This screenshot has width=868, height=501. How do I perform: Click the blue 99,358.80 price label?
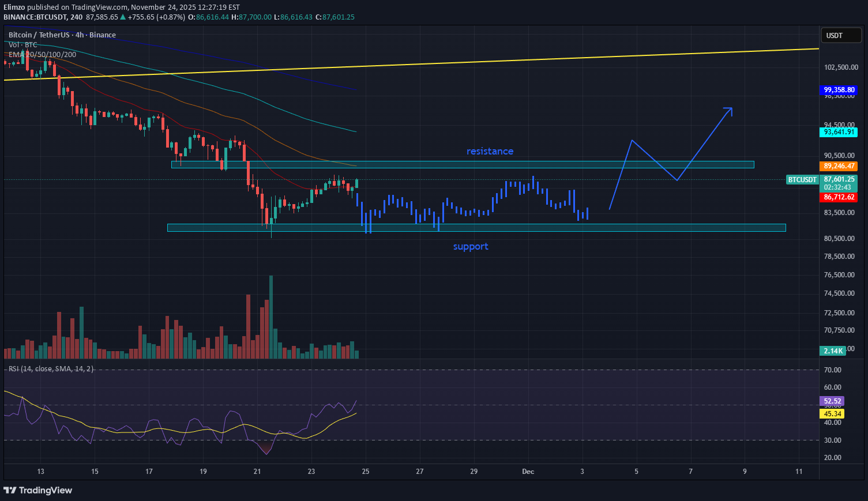(x=839, y=90)
